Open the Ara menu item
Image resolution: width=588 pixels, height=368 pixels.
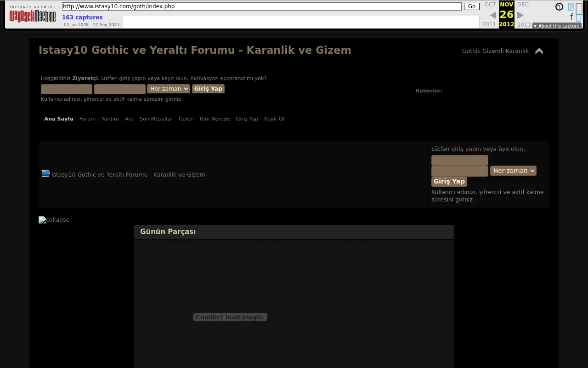129,119
